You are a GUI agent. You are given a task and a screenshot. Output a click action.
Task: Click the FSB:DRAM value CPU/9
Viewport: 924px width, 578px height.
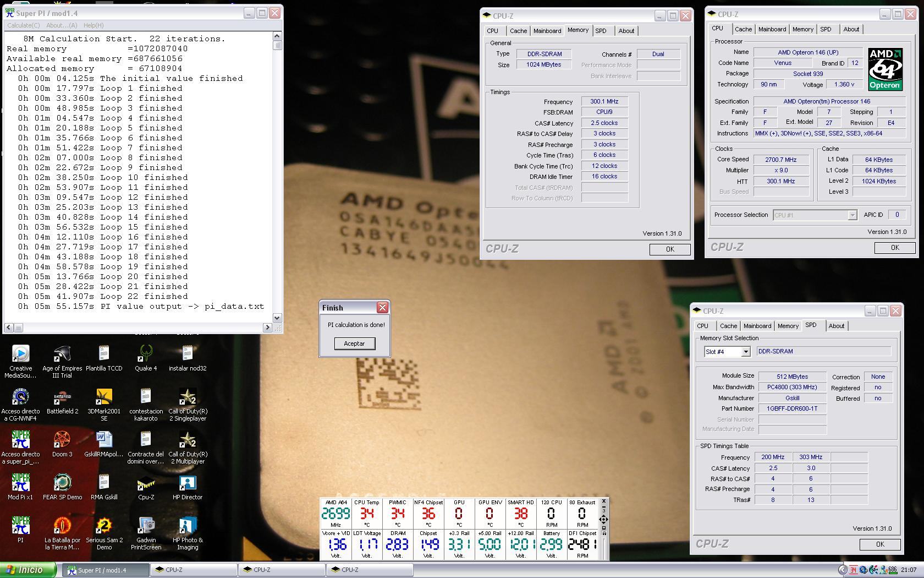(x=604, y=112)
